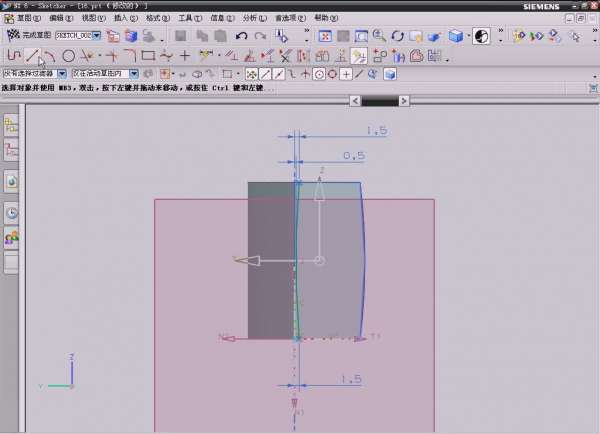Select the Line sketch tool
600x434 pixels.
point(32,55)
